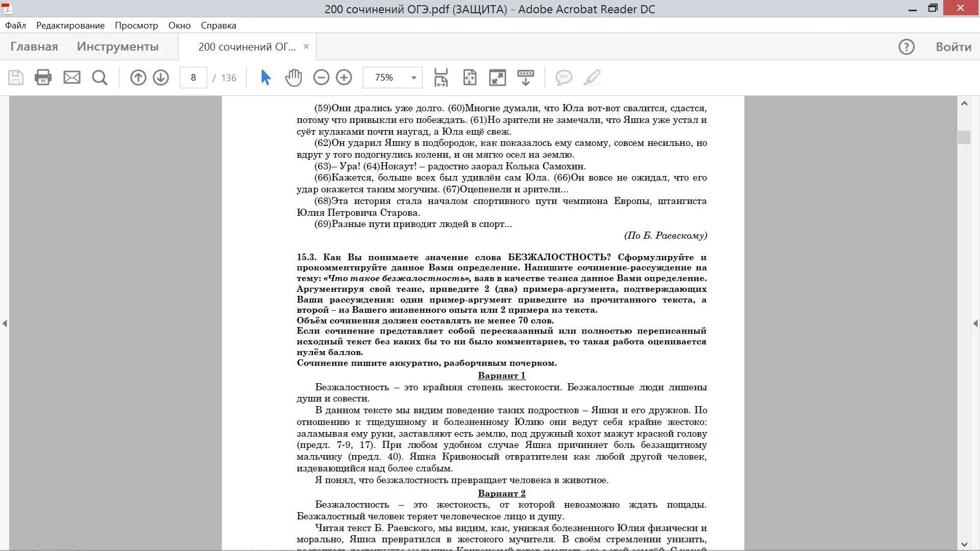Zoom in with plus icon
This screenshot has height=551, width=980.
(344, 78)
